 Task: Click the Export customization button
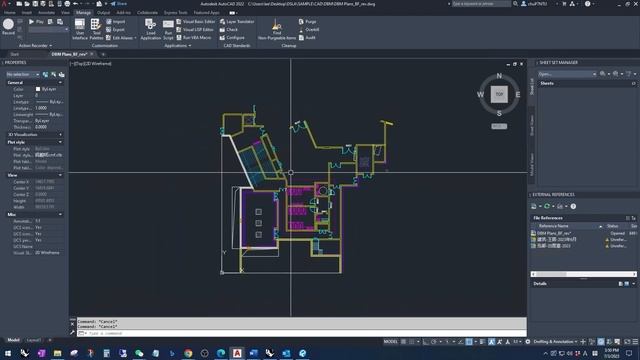coord(116,30)
